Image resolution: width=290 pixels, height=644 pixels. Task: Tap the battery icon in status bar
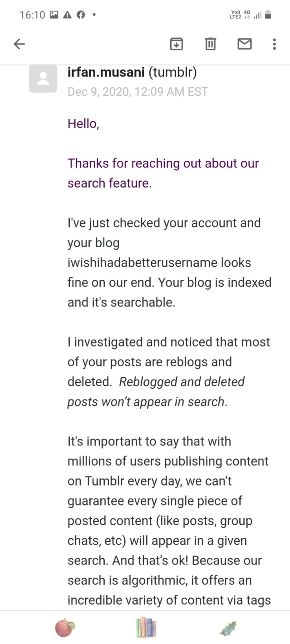[268, 15]
